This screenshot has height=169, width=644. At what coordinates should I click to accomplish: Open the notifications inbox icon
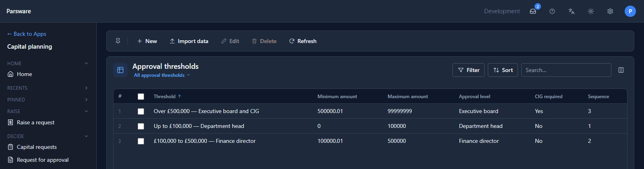coord(533,11)
